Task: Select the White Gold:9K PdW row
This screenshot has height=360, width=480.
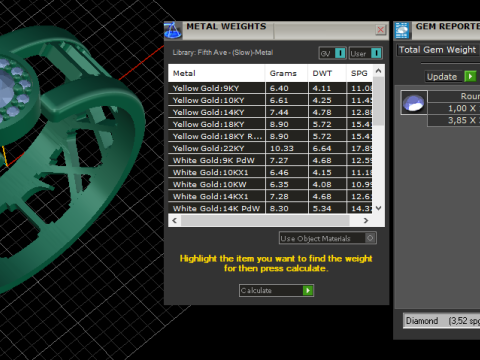Action: (270, 160)
